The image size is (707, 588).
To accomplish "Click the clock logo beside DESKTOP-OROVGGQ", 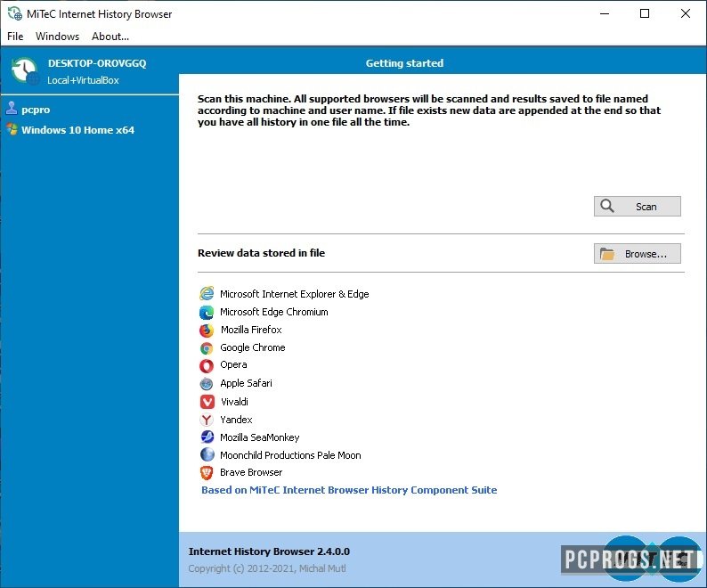I will click(x=25, y=71).
